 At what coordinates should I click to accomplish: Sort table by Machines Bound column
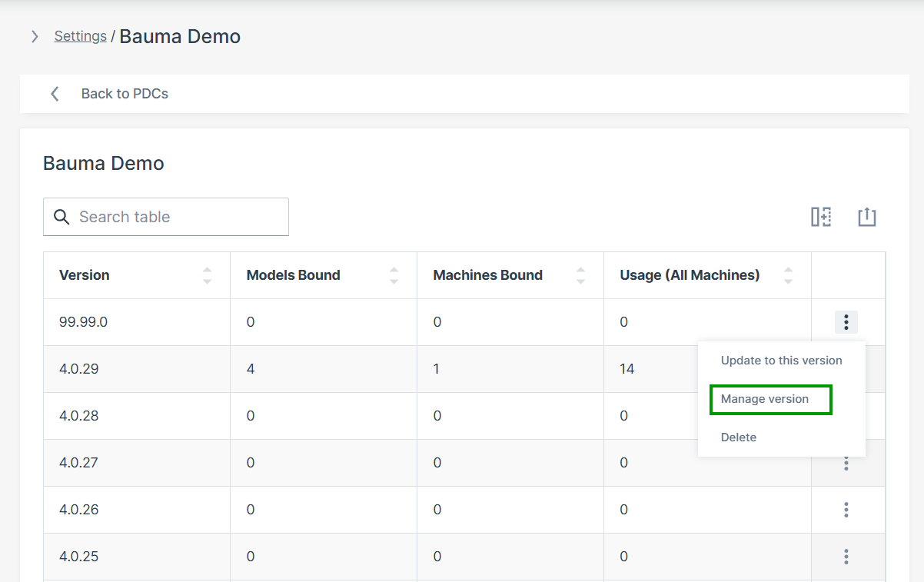click(580, 275)
